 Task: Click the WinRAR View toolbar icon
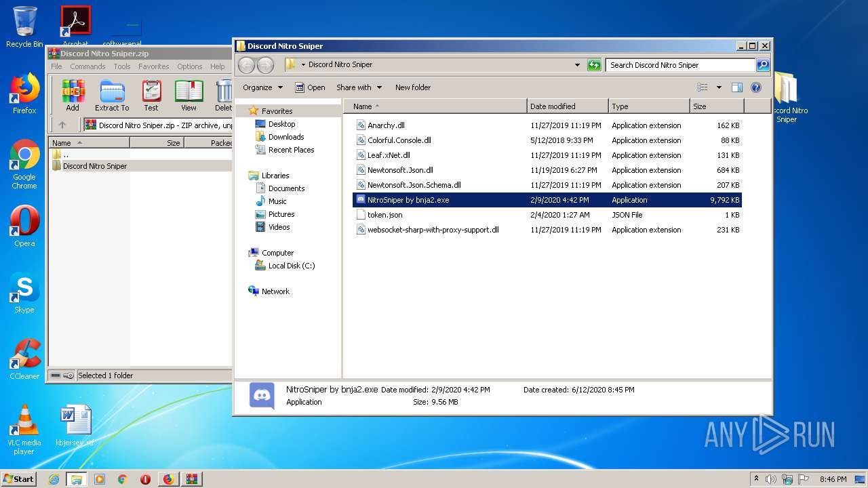(189, 96)
